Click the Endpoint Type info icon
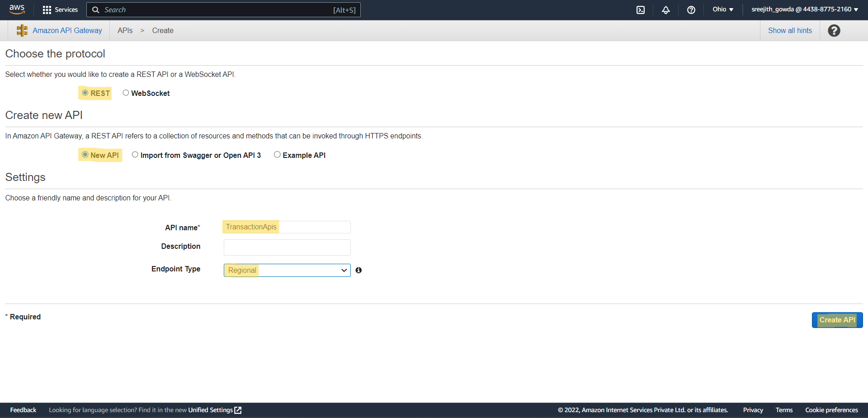The width and height of the screenshot is (868, 418). pos(359,270)
